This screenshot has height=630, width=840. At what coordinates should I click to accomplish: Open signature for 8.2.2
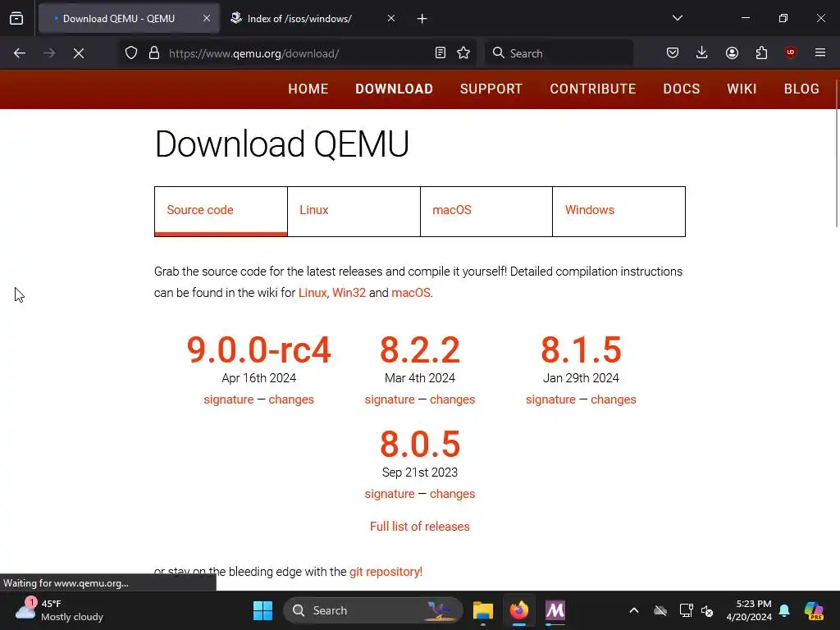390,399
